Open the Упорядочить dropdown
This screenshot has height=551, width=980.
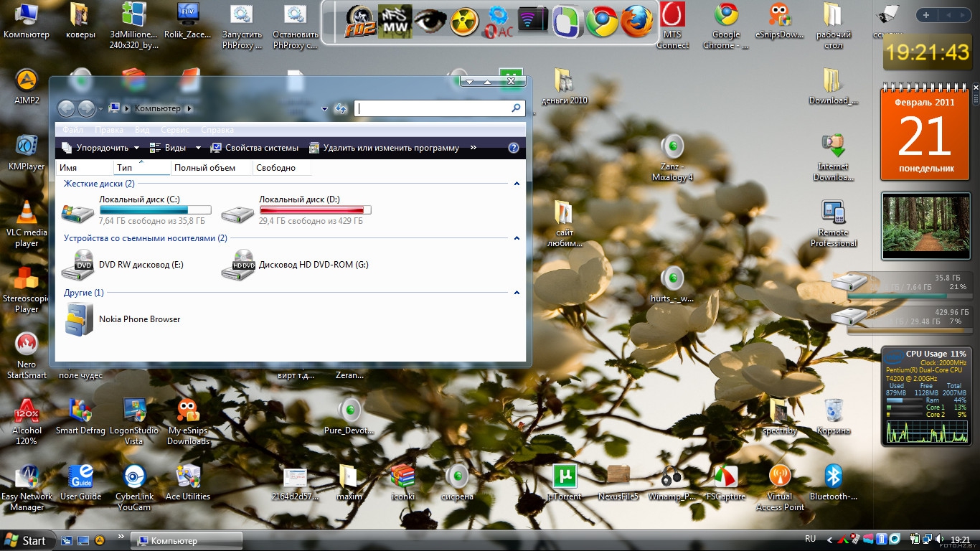100,148
